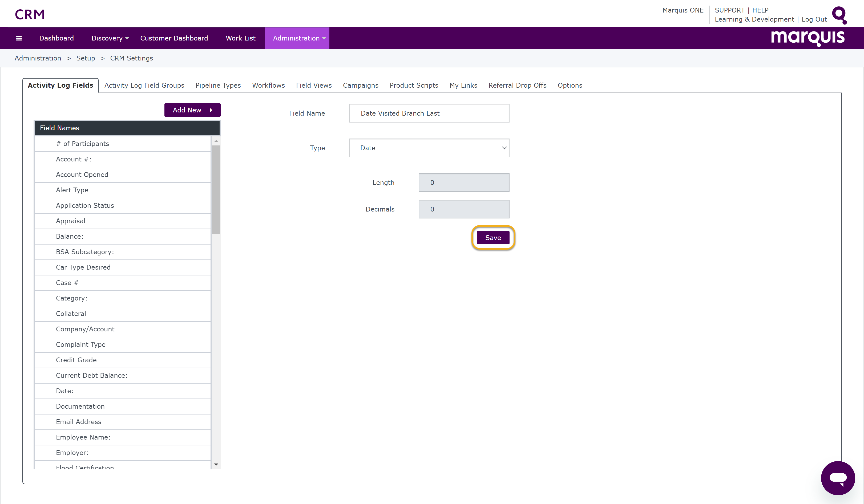Click the scroll down arrow in field list
The height and width of the screenshot is (504, 864).
point(216,465)
